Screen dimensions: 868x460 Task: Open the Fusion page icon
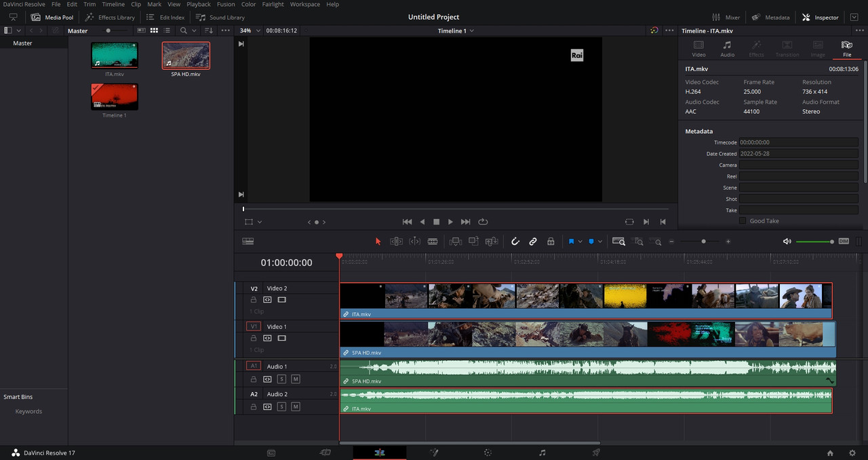tap(434, 453)
